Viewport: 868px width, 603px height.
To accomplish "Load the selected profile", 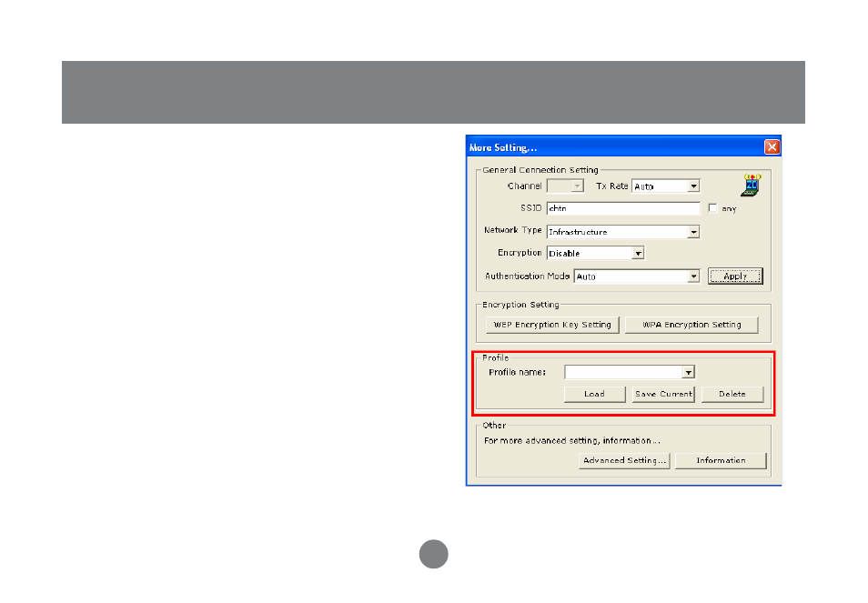I will (x=594, y=394).
